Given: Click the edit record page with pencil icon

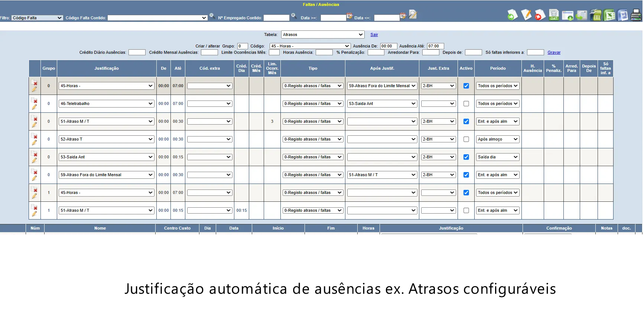Looking at the screenshot, I should [526, 15].
